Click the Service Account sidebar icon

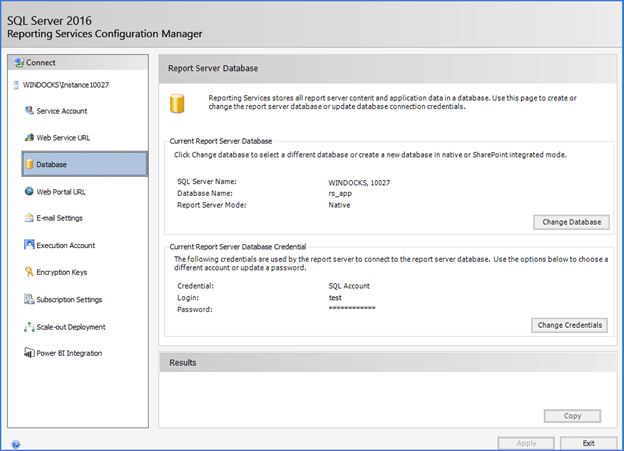[28, 110]
